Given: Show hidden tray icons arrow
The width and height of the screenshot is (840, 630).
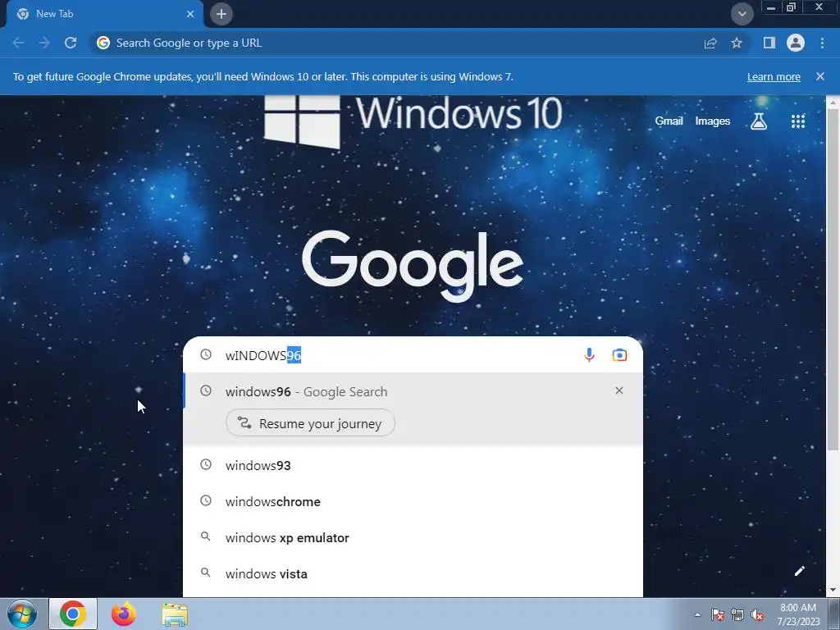Looking at the screenshot, I should pos(697,614).
